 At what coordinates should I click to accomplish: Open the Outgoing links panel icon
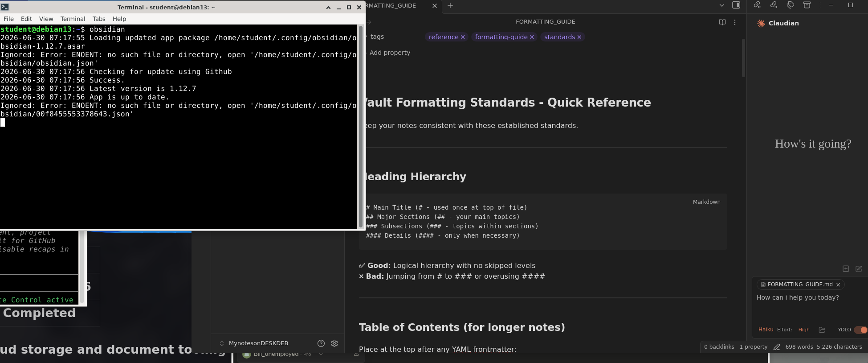pyautogui.click(x=774, y=5)
